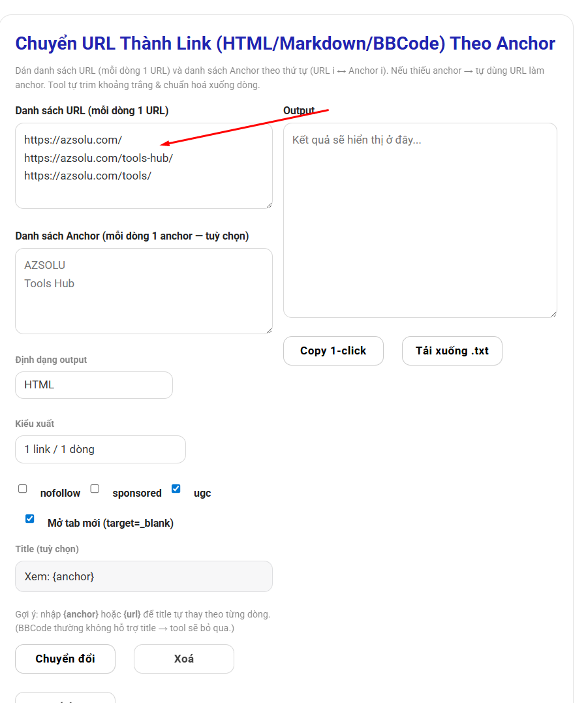Viewport: 588px width, 703px height.
Task: Focus the Title field containing 'Xem: {anchor}'
Action: click(144, 576)
